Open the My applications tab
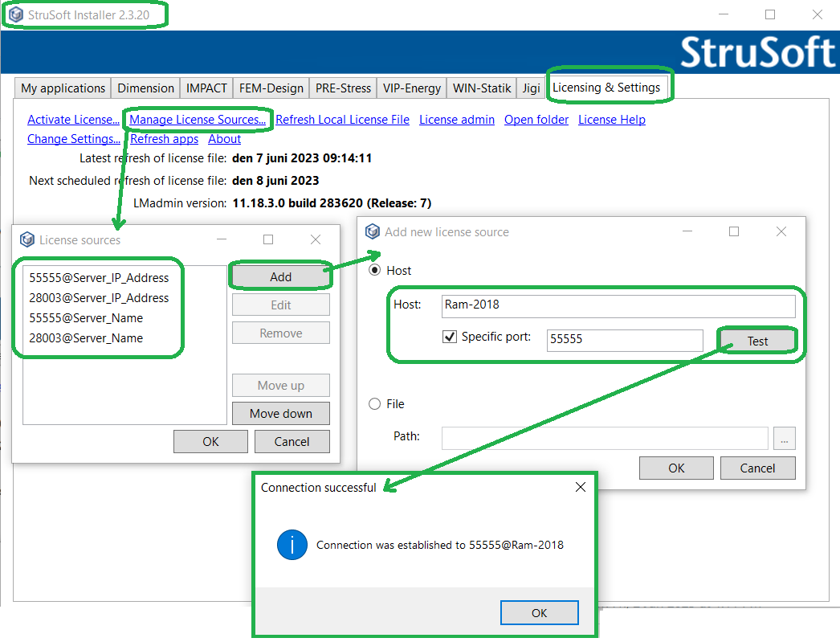Screen dimensions: 840x642 (x=63, y=88)
